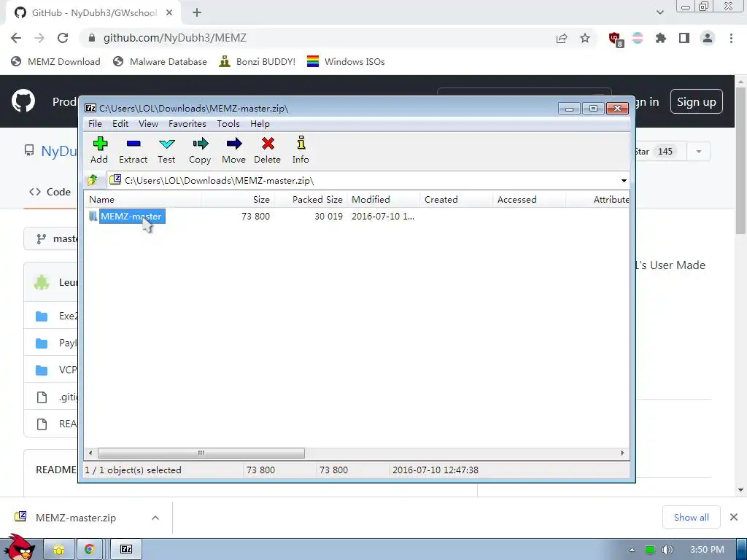Close the GitHub browser tab
Image resolution: width=747 pixels, height=560 pixels.
point(169,13)
